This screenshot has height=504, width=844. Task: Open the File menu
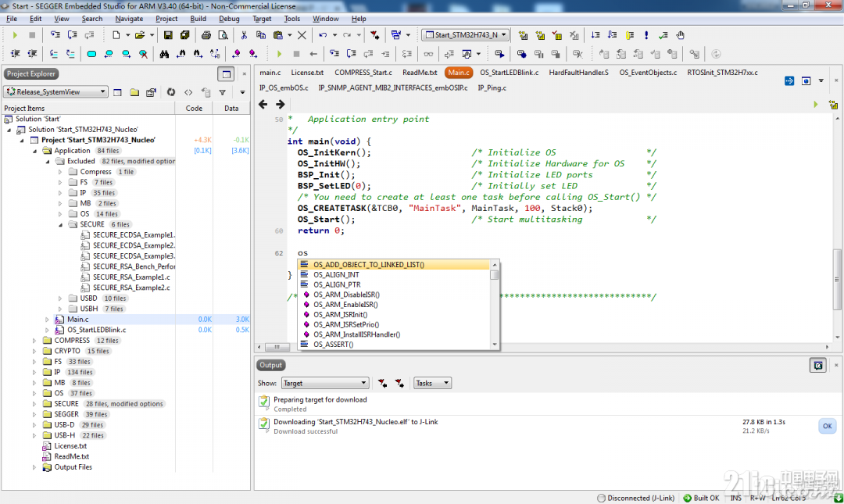pyautogui.click(x=12, y=19)
